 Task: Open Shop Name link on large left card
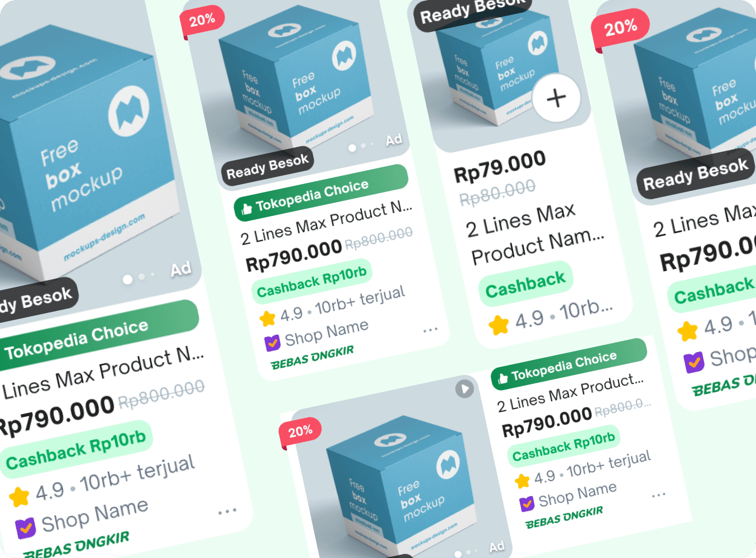95,516
